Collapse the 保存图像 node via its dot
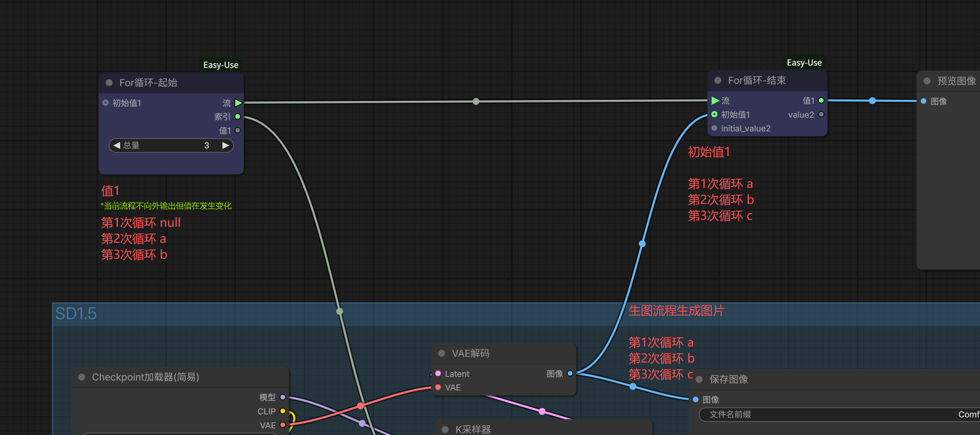Viewport: 980px width, 435px height. click(699, 379)
